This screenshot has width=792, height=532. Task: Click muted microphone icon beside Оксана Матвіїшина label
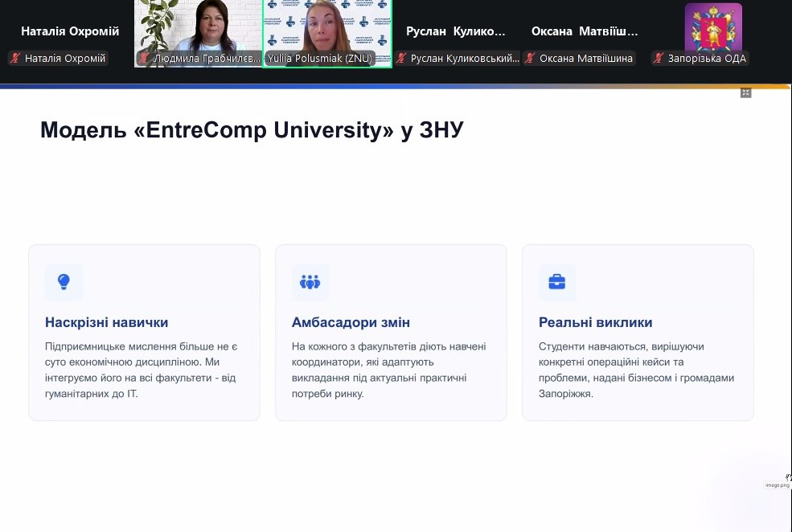click(530, 58)
